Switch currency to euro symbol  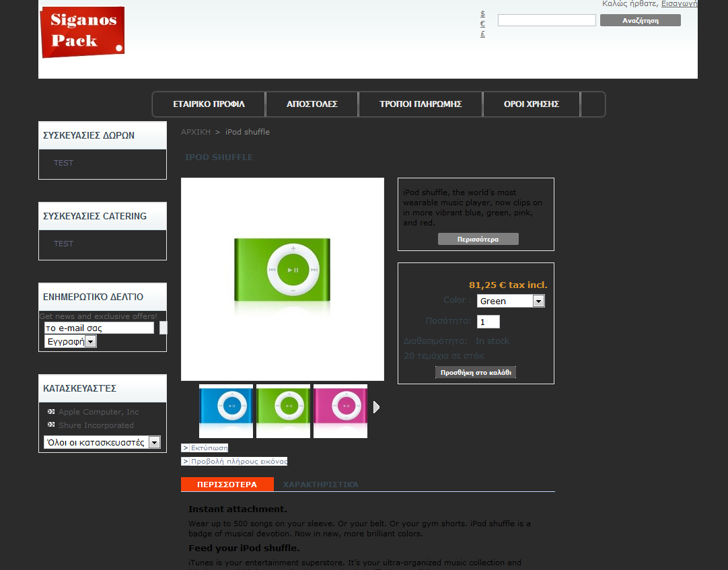(x=482, y=24)
